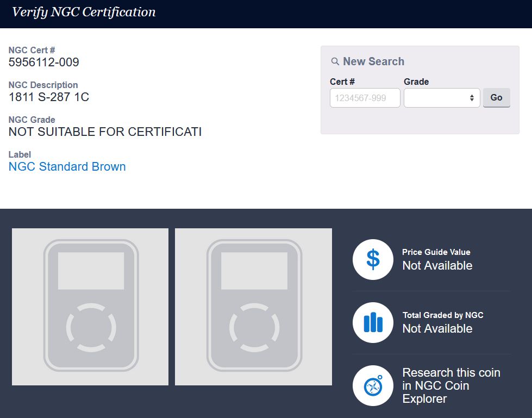Click Total Graded by NGC Not Available text
532x418 pixels.
[443, 323]
